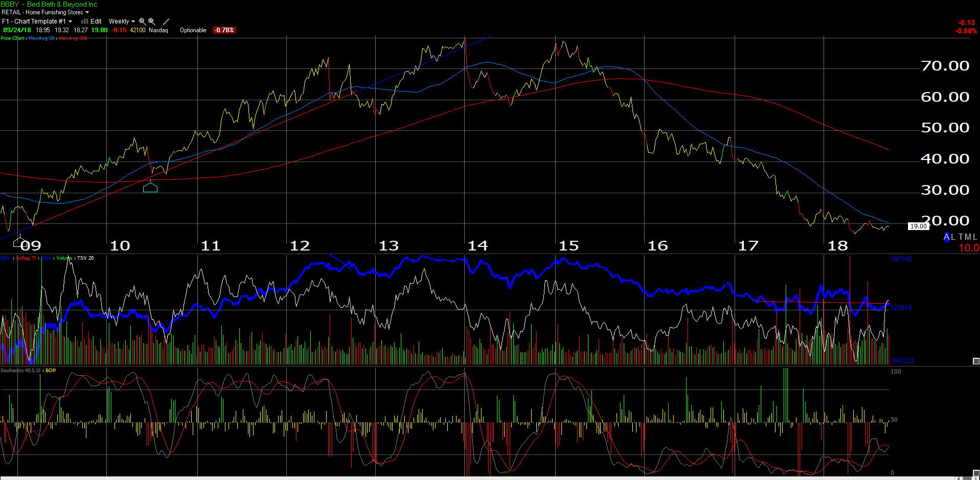This screenshot has width=980, height=480.
Task: Click the red 10.0 axis label
Action: [x=969, y=248]
